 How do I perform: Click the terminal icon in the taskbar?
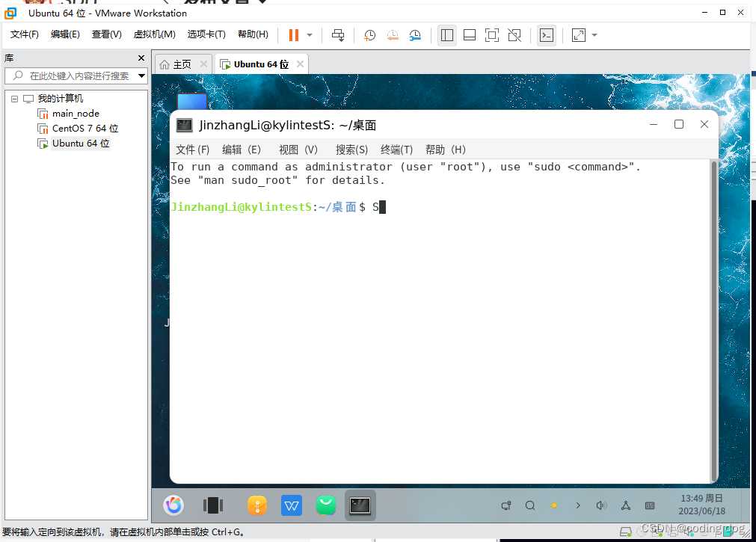360,505
